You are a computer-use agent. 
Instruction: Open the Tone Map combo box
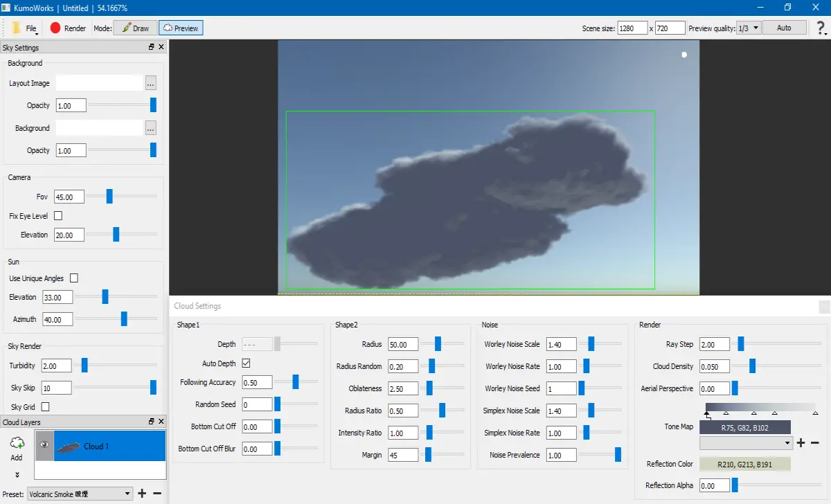coord(747,442)
